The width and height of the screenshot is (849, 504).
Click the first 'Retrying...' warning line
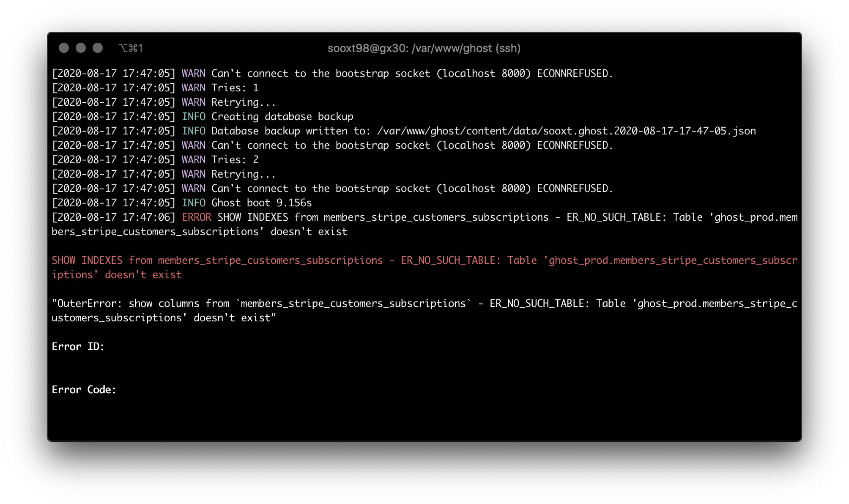click(243, 102)
